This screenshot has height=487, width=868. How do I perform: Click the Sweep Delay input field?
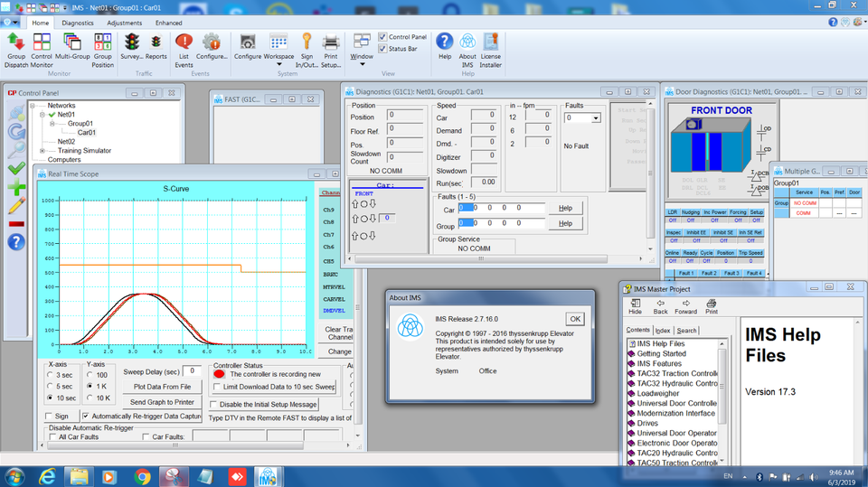tap(192, 370)
